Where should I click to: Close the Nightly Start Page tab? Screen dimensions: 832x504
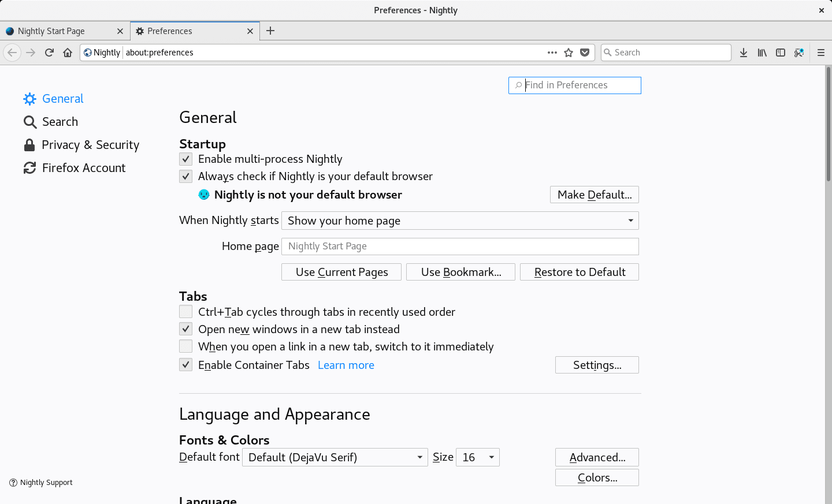120,31
